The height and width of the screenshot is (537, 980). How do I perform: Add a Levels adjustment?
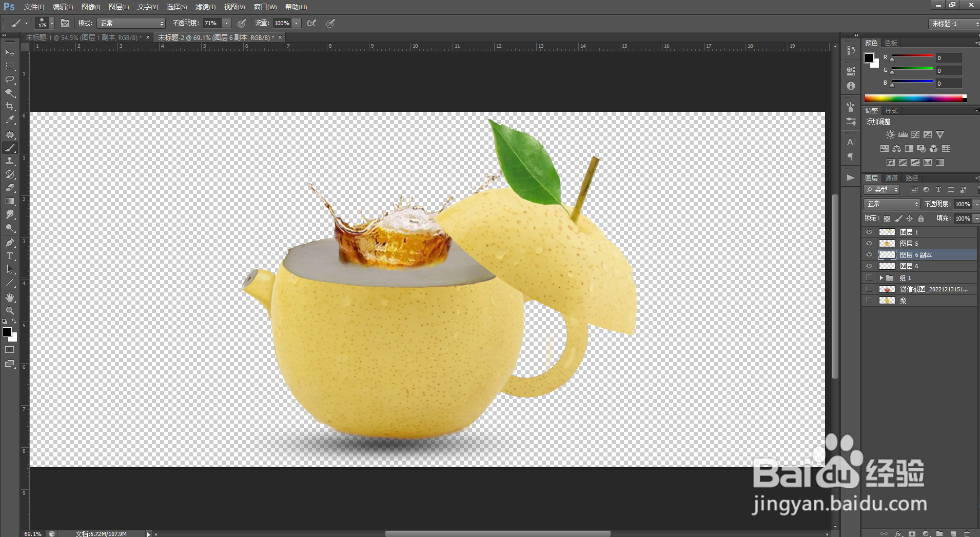tap(903, 135)
